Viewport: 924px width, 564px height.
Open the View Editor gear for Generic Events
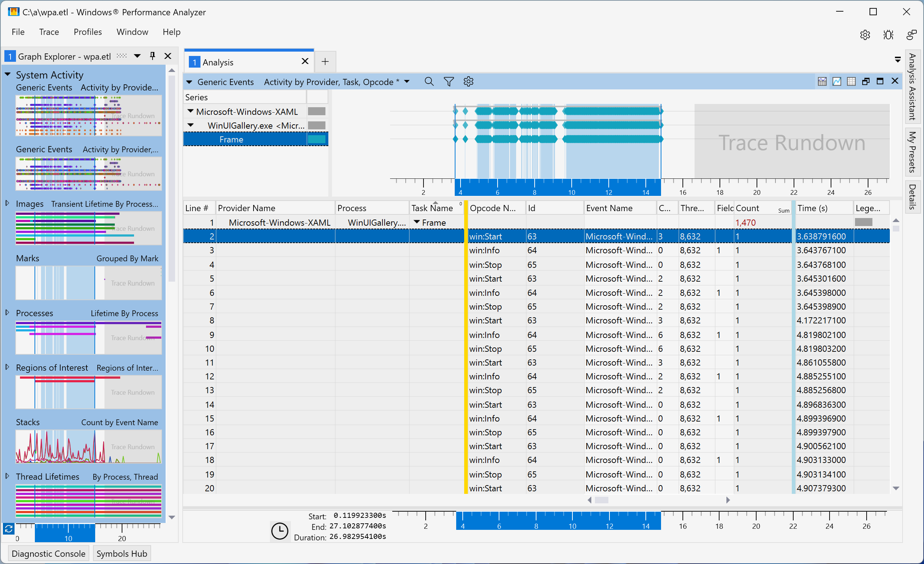[x=468, y=81]
